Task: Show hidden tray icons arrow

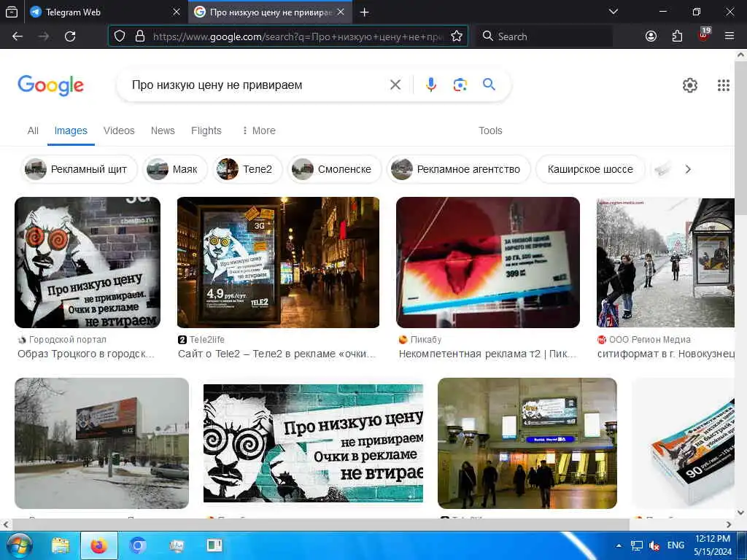Action: (x=619, y=545)
